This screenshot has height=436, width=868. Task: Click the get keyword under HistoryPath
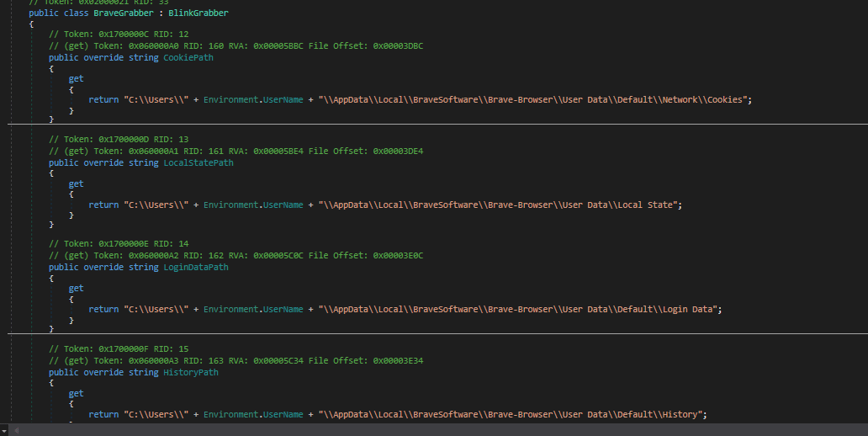coord(76,393)
